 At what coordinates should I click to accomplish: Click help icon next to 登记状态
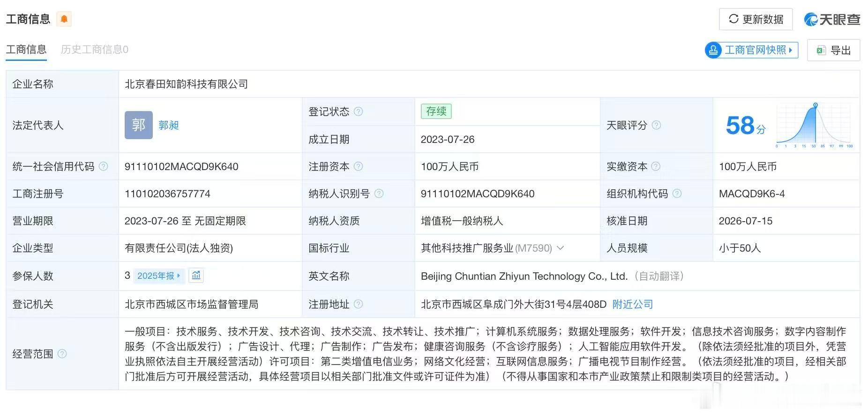pyautogui.click(x=358, y=112)
